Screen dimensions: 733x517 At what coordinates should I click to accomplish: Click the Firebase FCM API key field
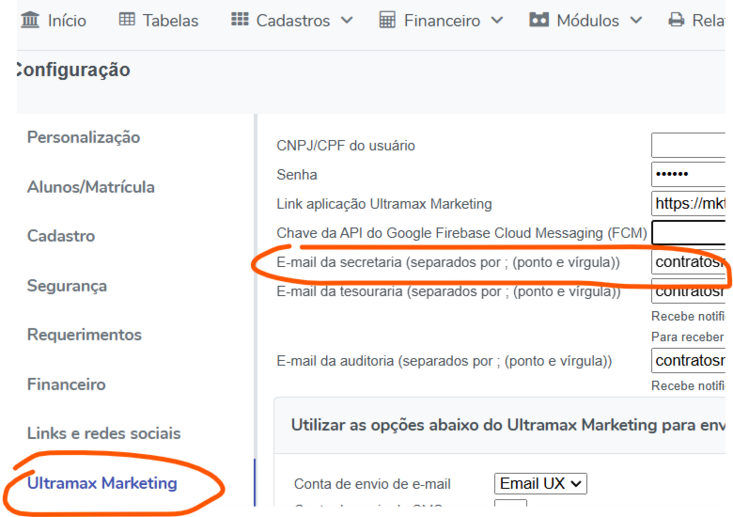point(688,233)
